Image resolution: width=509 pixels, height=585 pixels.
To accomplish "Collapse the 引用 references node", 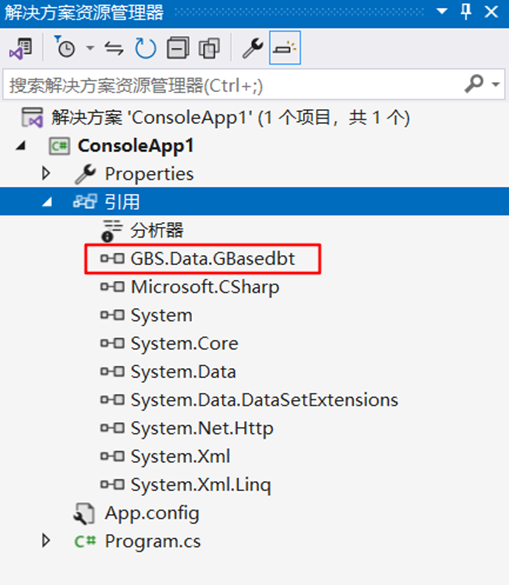I will pyautogui.click(x=47, y=202).
